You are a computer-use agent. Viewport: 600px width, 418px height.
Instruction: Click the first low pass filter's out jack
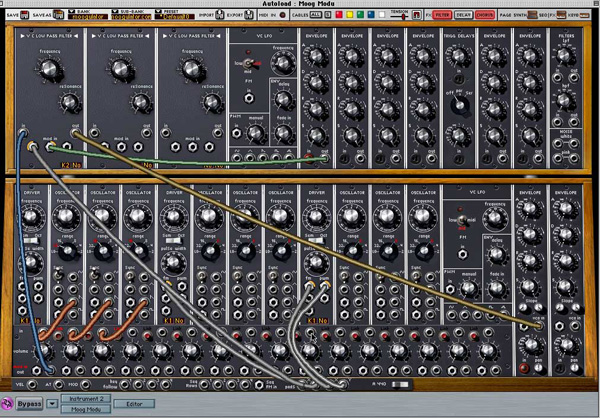coord(75,133)
